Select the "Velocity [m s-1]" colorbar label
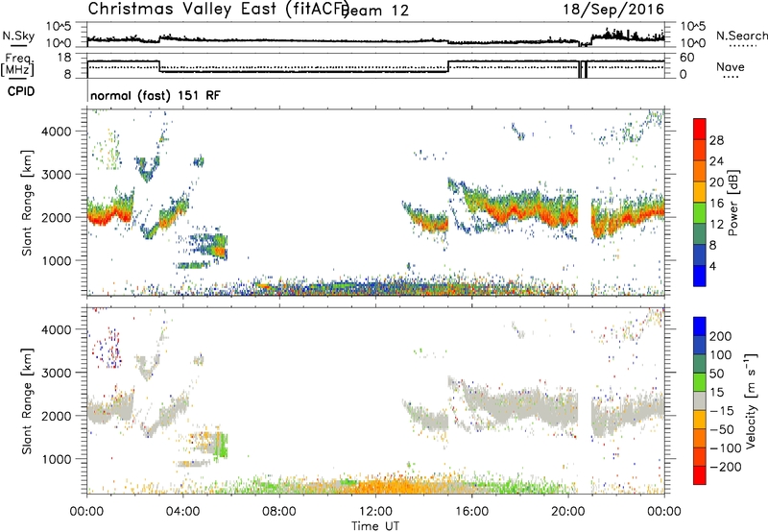This screenshot has height=532, width=768. pyautogui.click(x=752, y=401)
